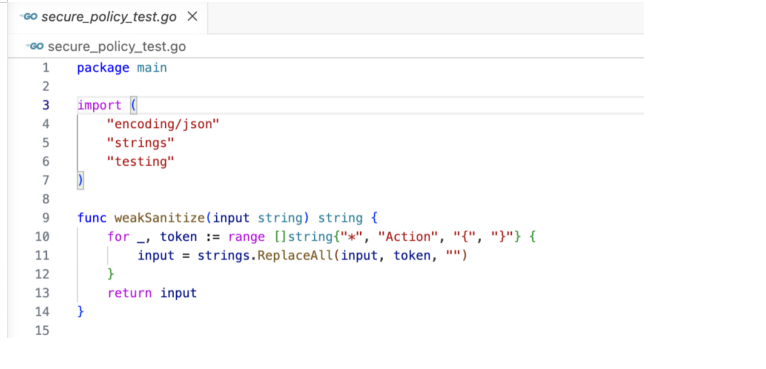Click the 'main' identifier on line 1
This screenshot has height=369, width=766.
click(152, 68)
